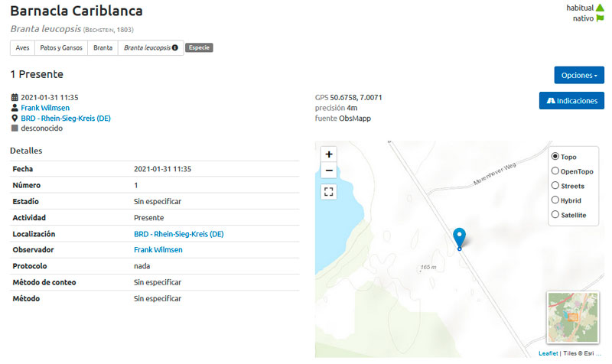This screenshot has width=612, height=364.
Task: Switch the map to Hybrid layer
Action: click(x=555, y=200)
